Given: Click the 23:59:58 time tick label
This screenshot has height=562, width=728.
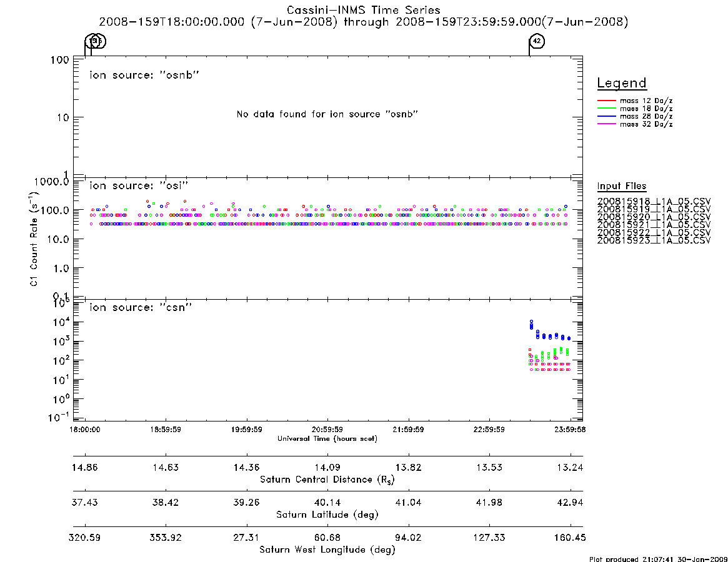Looking at the screenshot, I should [x=570, y=430].
